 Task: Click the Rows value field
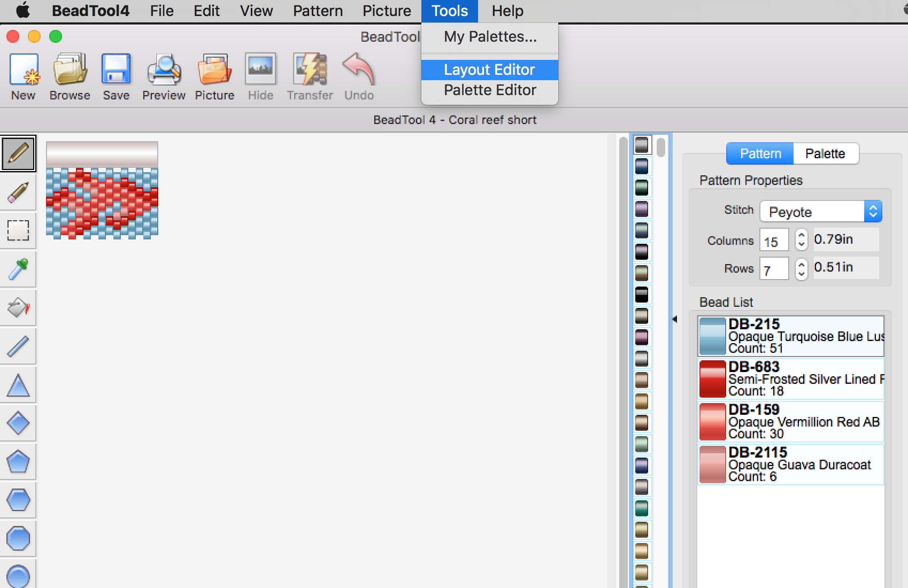(x=774, y=268)
